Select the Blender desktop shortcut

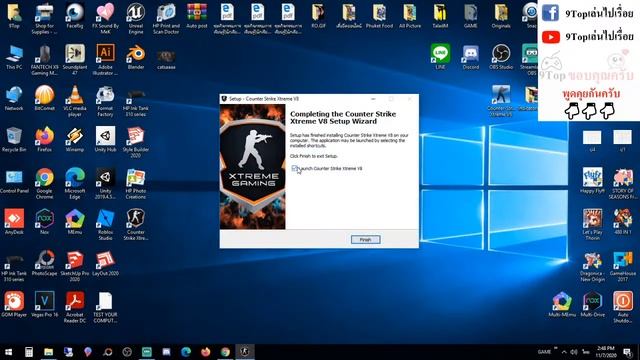click(136, 57)
